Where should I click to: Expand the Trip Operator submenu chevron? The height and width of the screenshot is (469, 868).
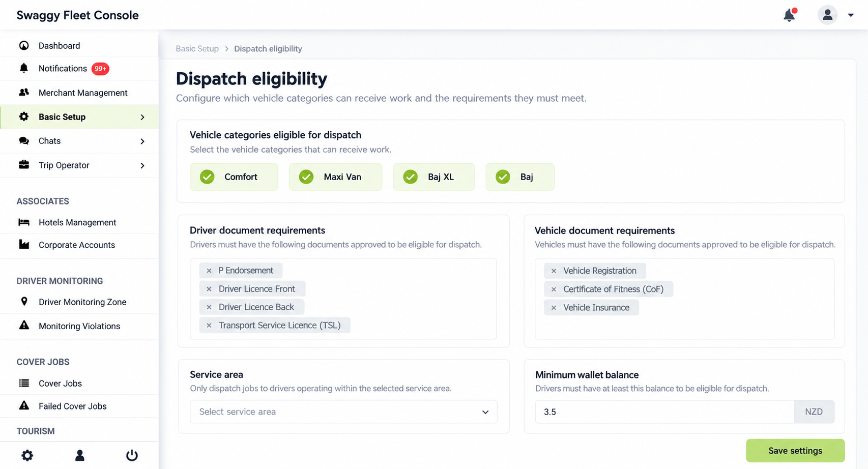tap(142, 165)
